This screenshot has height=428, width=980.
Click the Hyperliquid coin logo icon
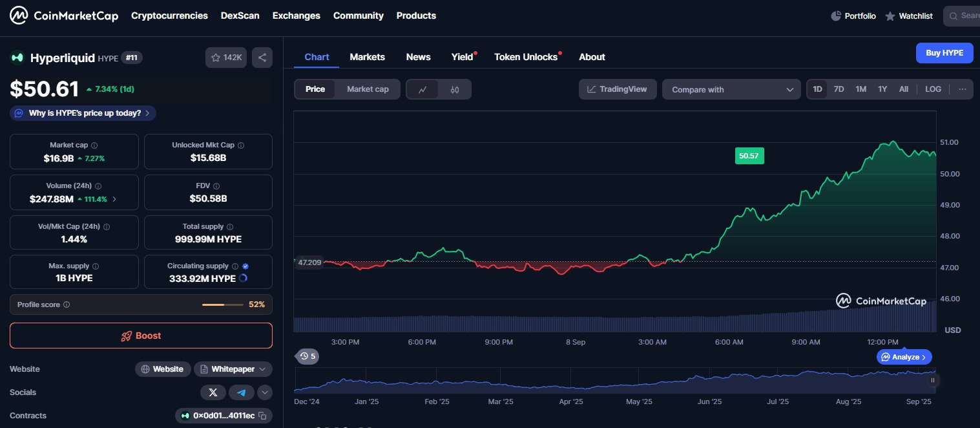tap(17, 58)
